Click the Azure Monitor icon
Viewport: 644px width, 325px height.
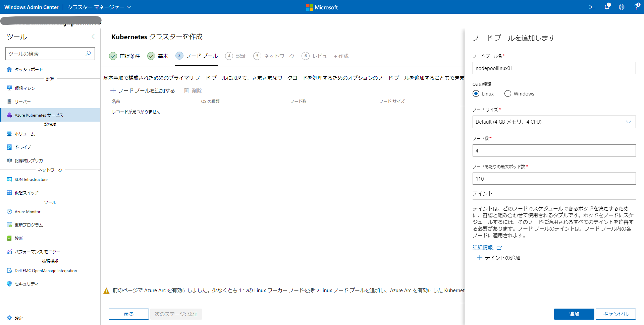9,211
